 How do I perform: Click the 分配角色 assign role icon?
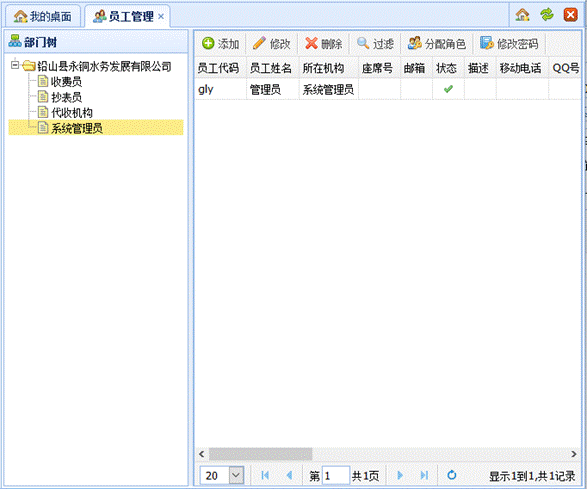414,43
